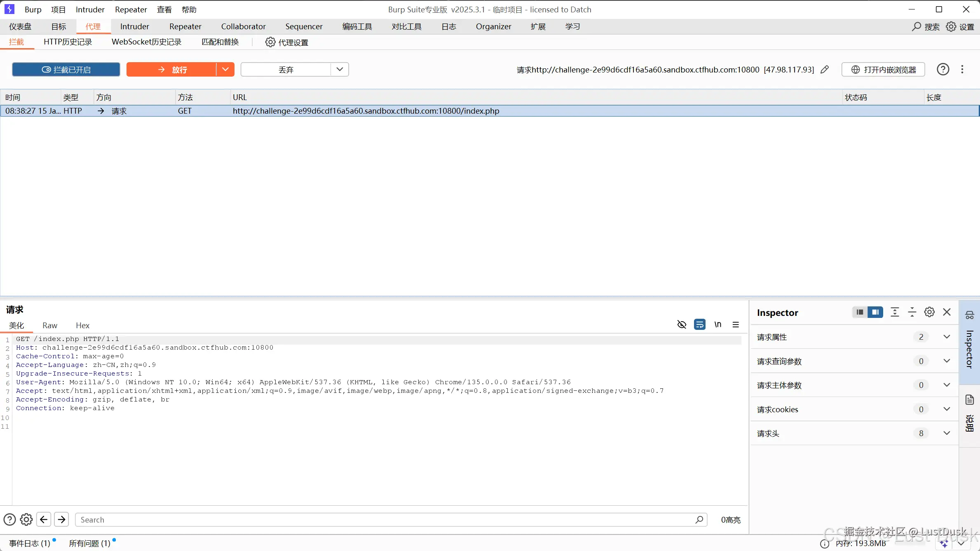Open the 丢弃 dropdown arrow
This screenshot has height=551, width=980.
tap(340, 70)
